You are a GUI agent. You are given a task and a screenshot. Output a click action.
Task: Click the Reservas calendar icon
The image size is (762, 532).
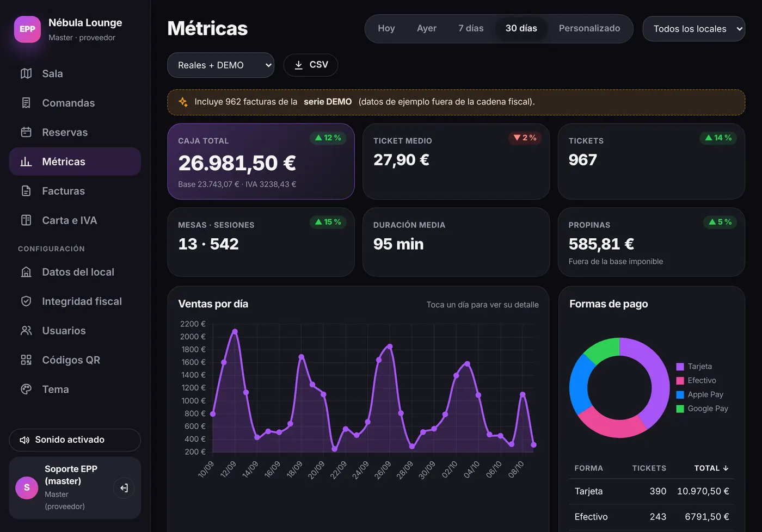pyautogui.click(x=26, y=132)
